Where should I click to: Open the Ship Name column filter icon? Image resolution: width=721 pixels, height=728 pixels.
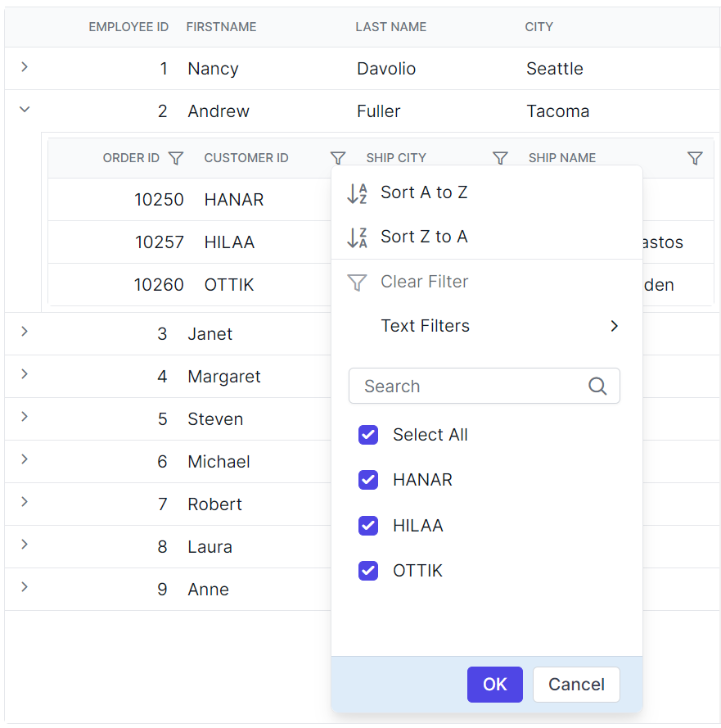695,158
